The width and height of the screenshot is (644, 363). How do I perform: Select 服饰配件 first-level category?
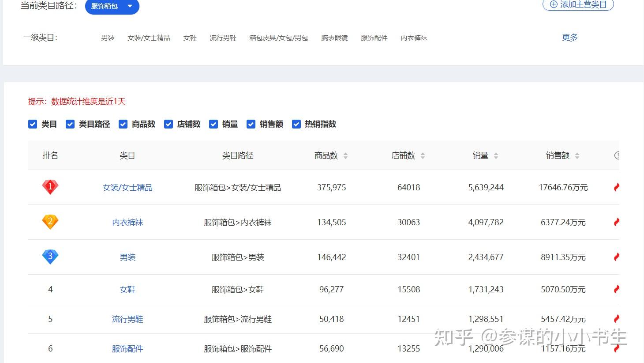point(374,38)
